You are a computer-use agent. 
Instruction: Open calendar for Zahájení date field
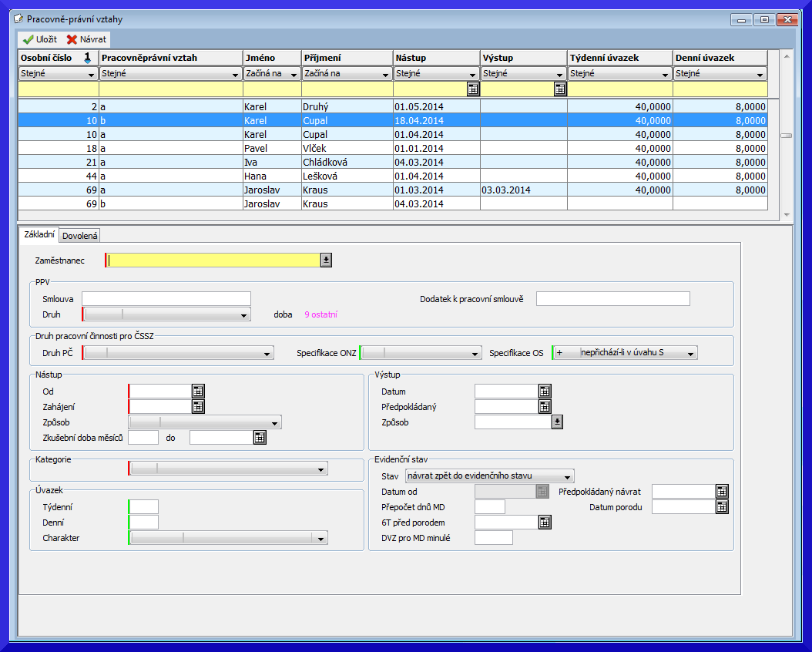(x=198, y=407)
